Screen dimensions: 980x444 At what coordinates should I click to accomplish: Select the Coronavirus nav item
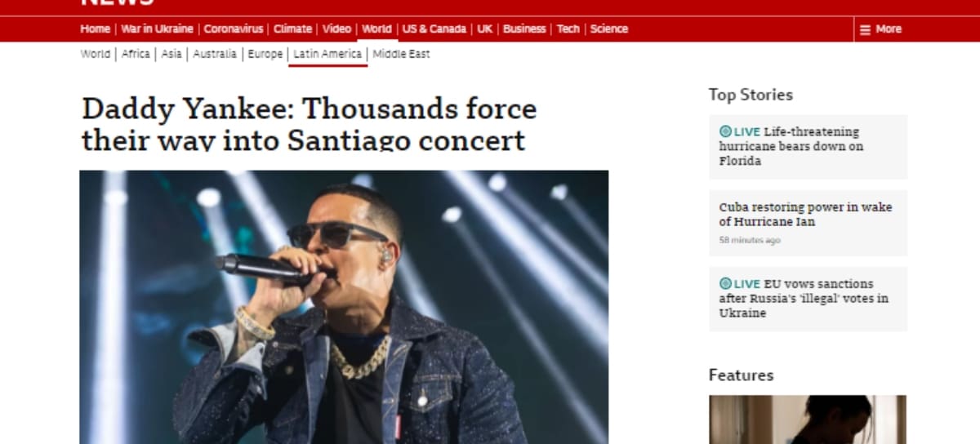[x=234, y=29]
